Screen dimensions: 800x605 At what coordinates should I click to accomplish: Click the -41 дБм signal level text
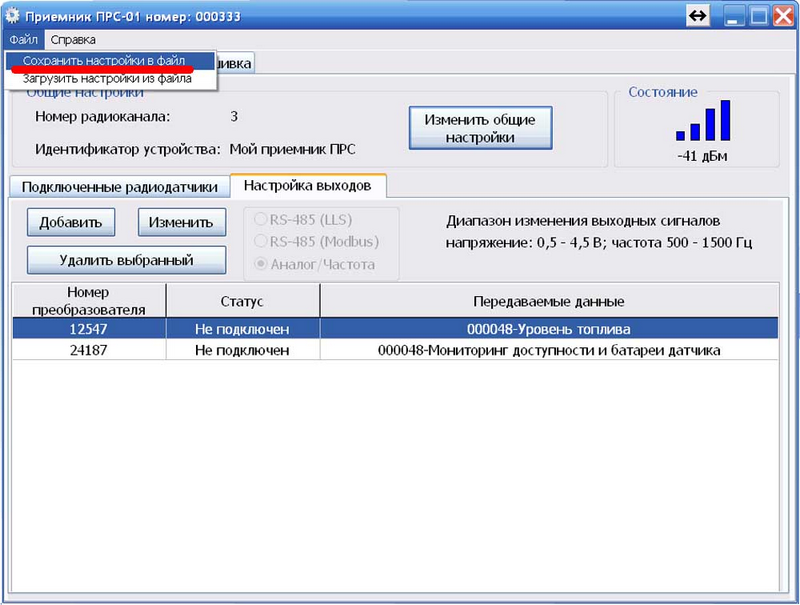coord(703,156)
